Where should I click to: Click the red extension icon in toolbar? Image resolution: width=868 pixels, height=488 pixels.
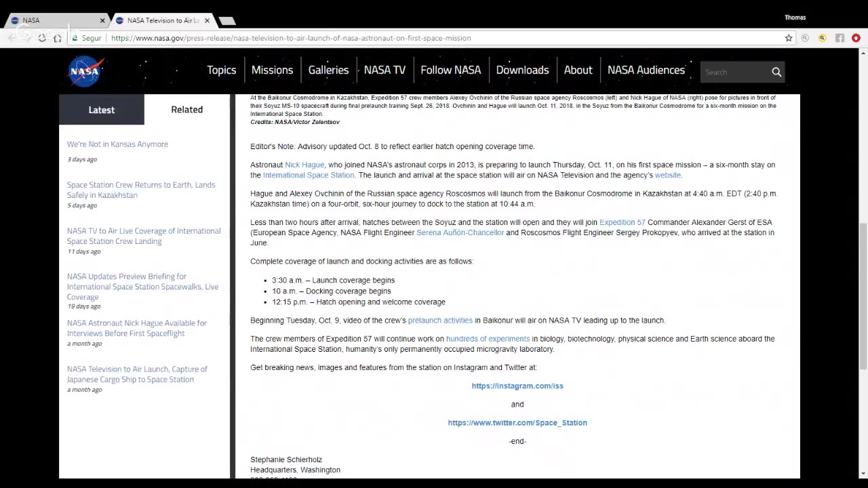click(x=856, y=38)
